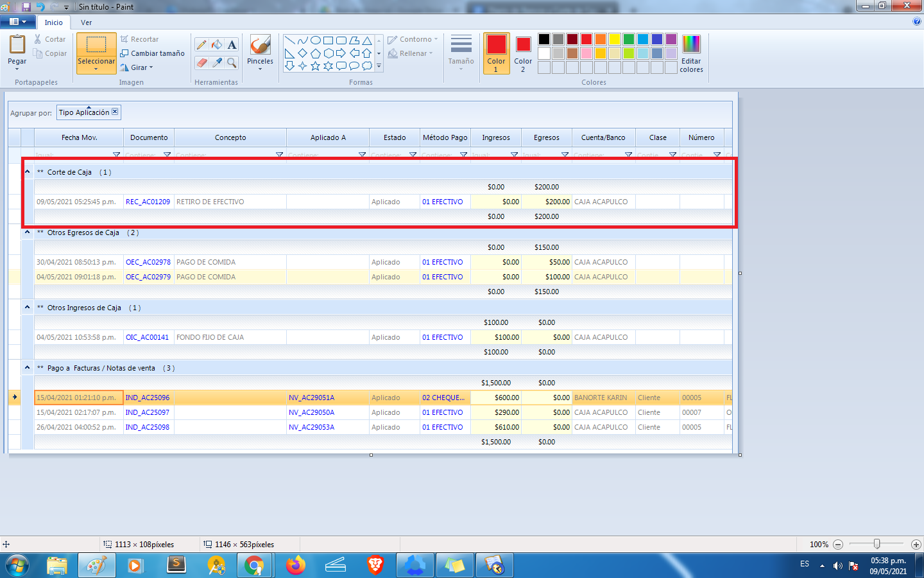The width and height of the screenshot is (924, 578).
Task: Pick the Five-point star shape
Action: tap(315, 66)
